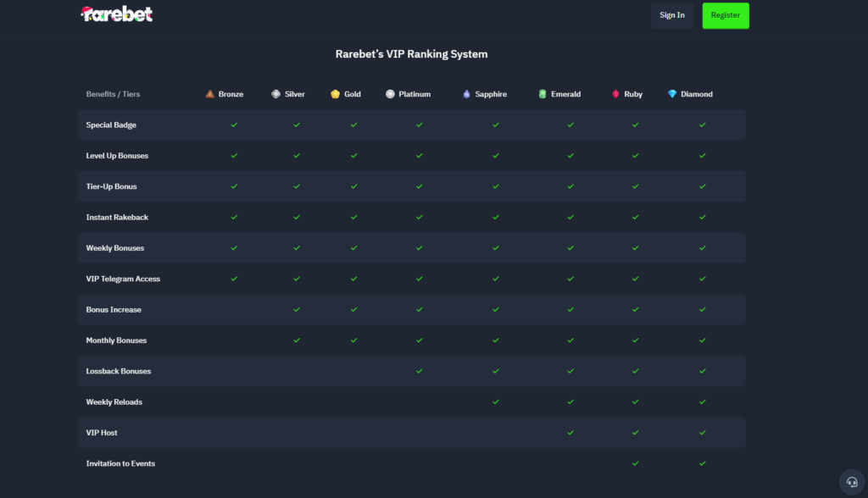Click the Monthly Bonuses checkmark under Silver
This screenshot has height=498, width=868.
tap(297, 340)
